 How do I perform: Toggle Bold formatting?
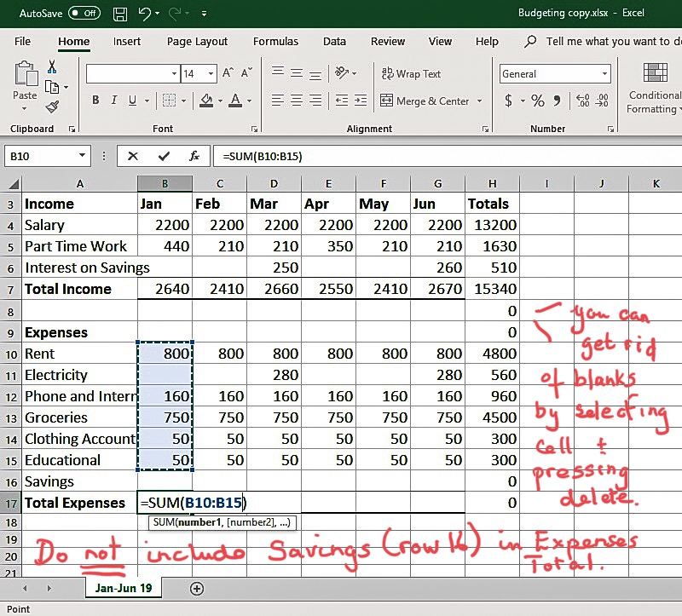click(95, 100)
